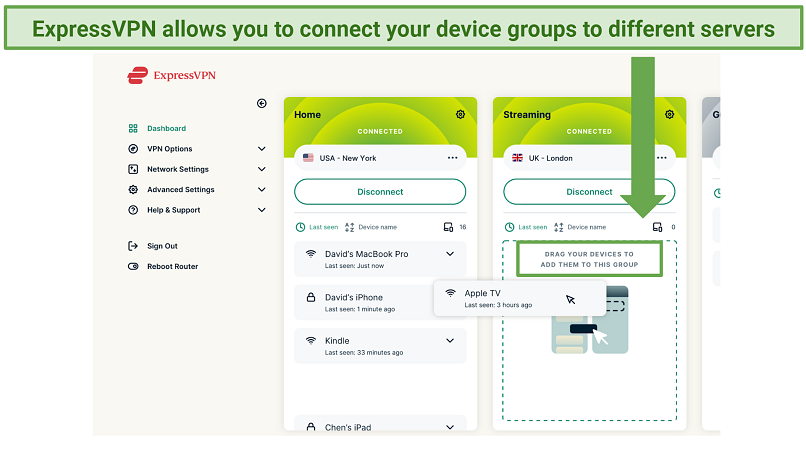Select the USA - New York location
The image size is (806, 453).
380,158
